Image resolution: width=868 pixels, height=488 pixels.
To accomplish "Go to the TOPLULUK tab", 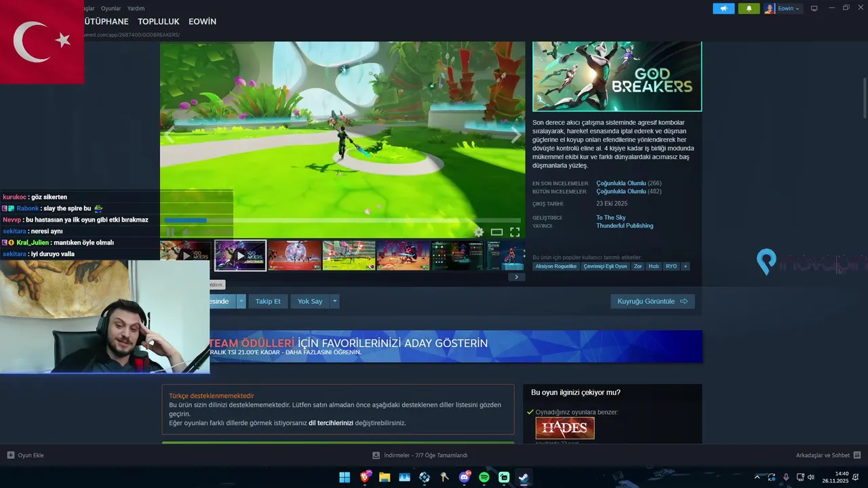I will click(159, 22).
